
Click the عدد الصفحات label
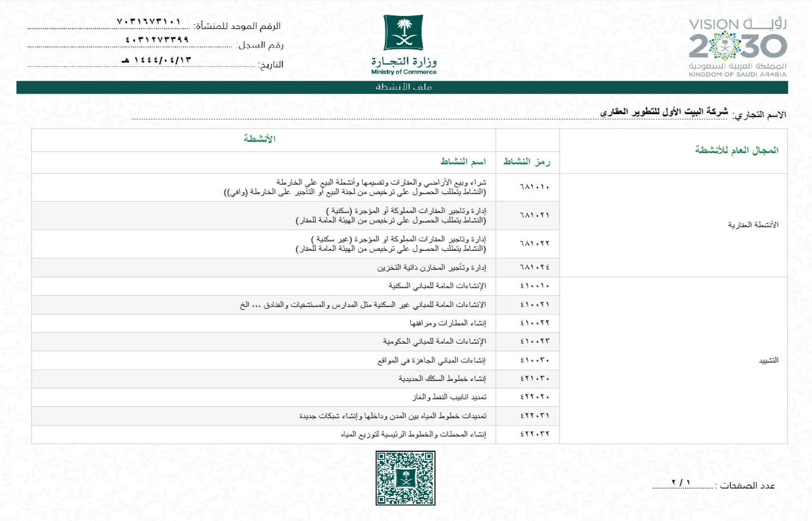(x=745, y=486)
